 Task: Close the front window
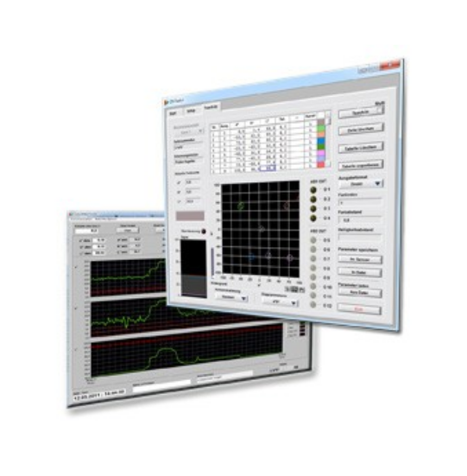[x=389, y=65]
